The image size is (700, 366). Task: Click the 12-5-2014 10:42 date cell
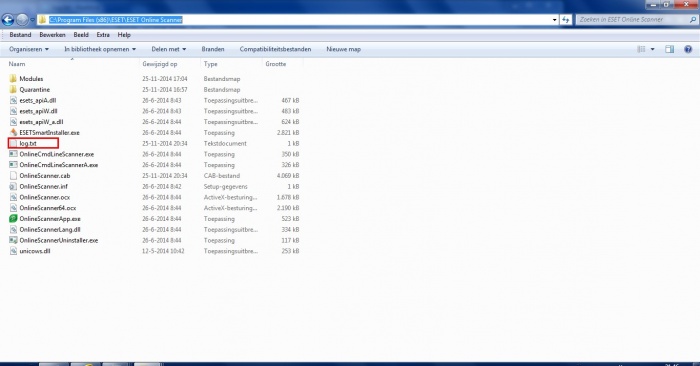tap(163, 251)
